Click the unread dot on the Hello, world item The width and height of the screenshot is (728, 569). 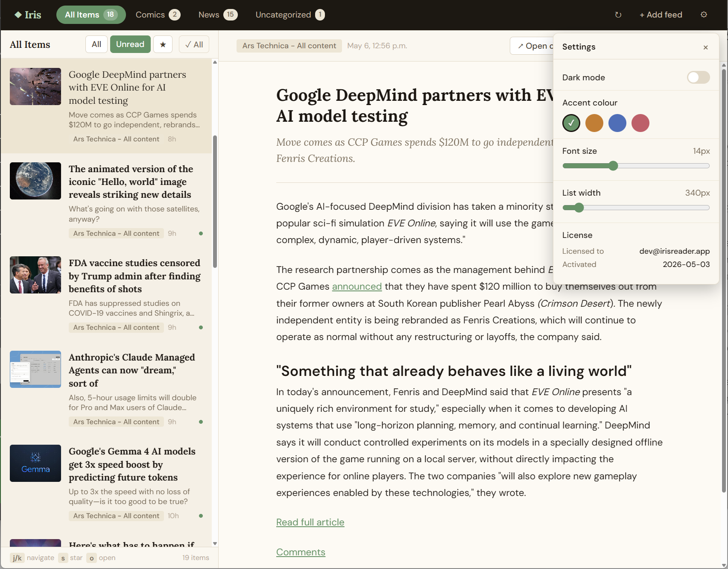click(201, 233)
